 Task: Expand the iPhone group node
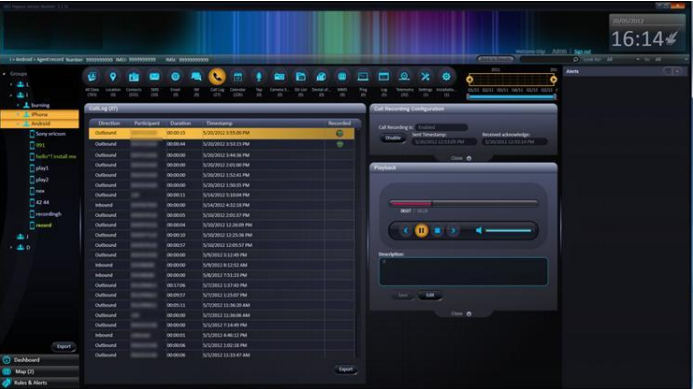pos(18,114)
